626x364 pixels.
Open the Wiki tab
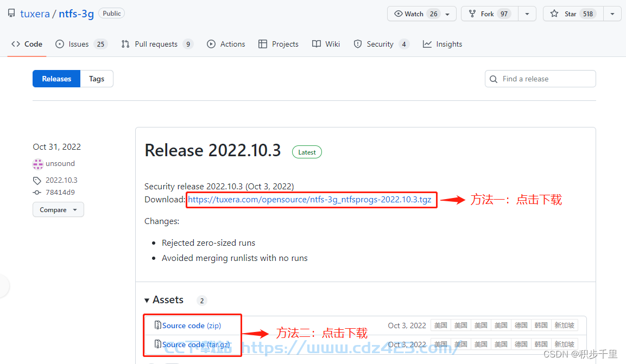point(326,44)
